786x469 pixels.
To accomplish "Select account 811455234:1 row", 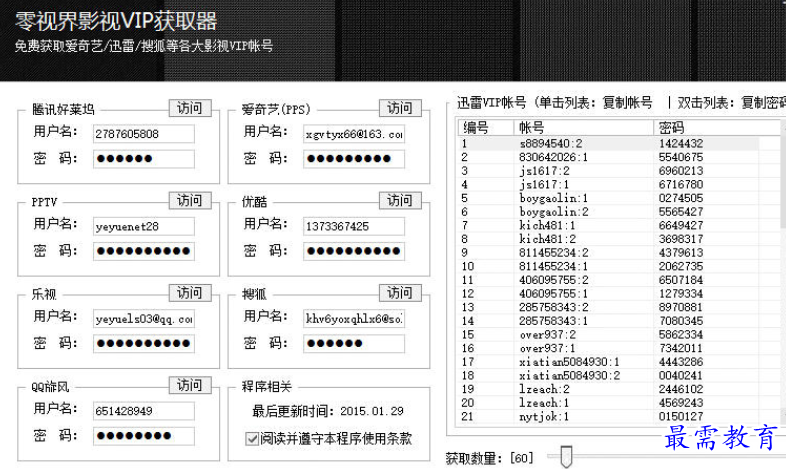I will [x=609, y=266].
